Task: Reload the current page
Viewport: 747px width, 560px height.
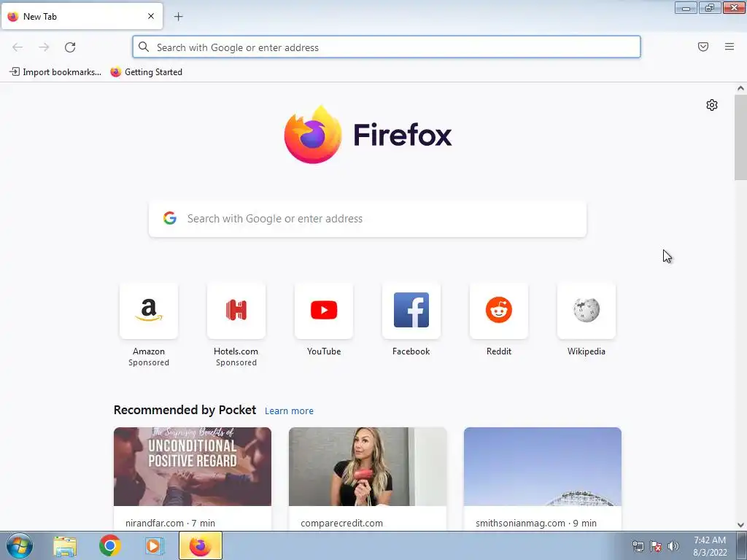Action: [70, 47]
